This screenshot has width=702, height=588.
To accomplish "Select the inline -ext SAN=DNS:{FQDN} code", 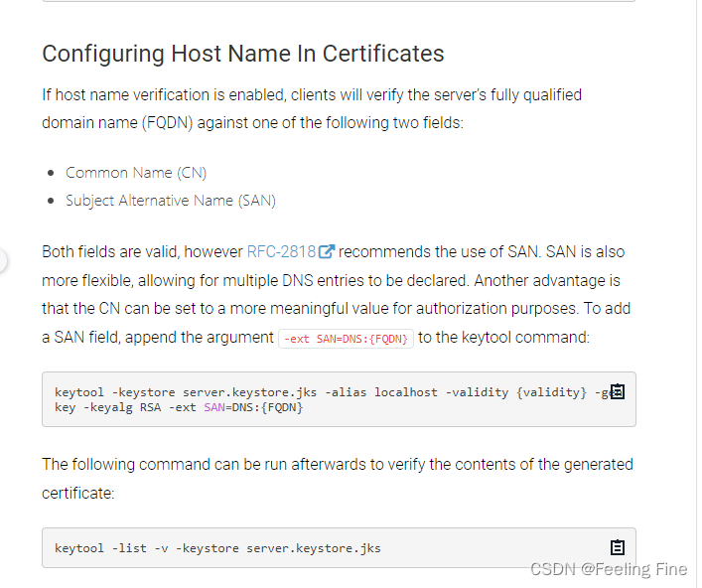I will coord(348,341).
